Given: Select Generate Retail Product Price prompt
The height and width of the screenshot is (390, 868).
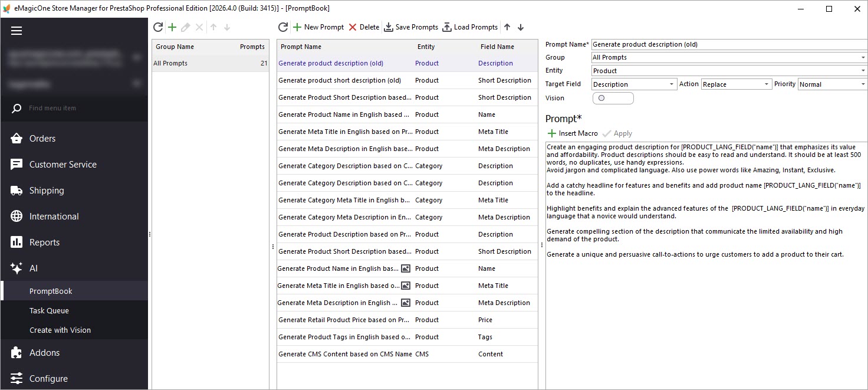Looking at the screenshot, I should pyautogui.click(x=407, y=320).
